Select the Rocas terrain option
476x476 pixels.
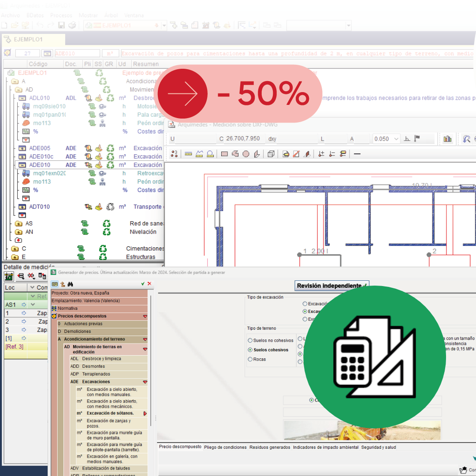pyautogui.click(x=250, y=359)
